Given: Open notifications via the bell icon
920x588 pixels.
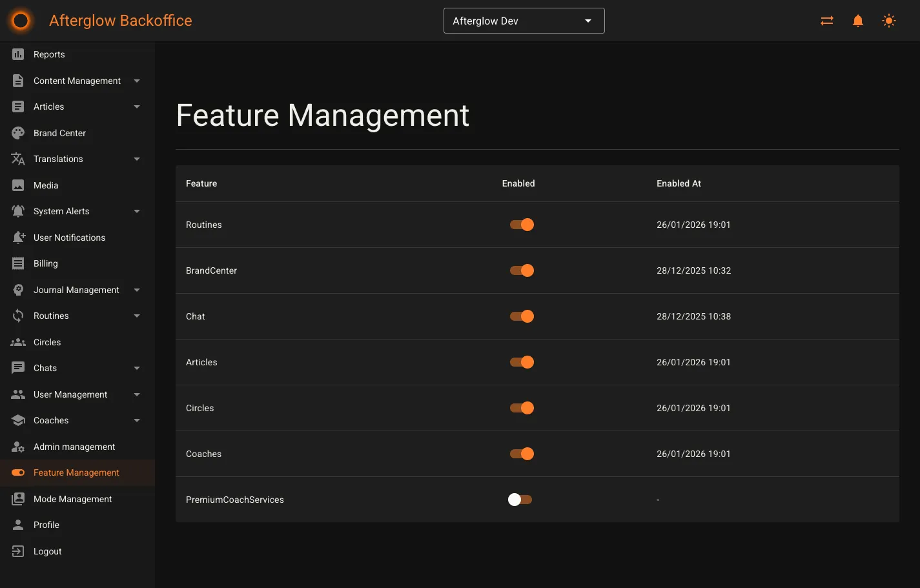Looking at the screenshot, I should (857, 20).
